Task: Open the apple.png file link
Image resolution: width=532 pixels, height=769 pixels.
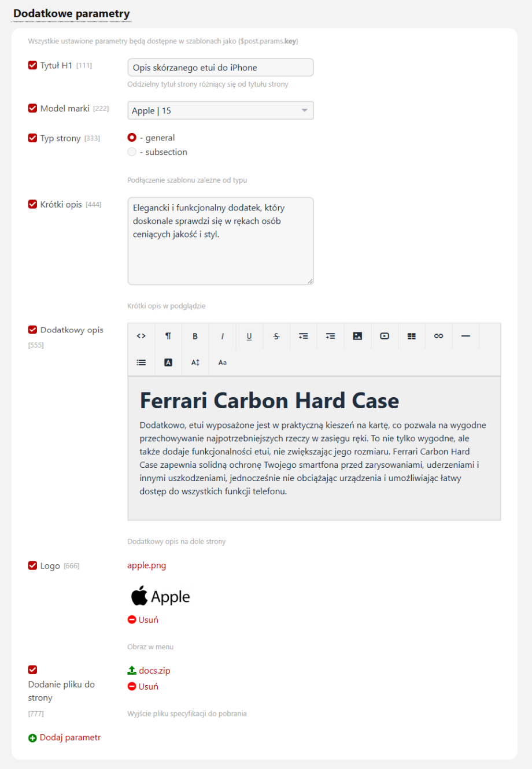Action: tap(146, 565)
